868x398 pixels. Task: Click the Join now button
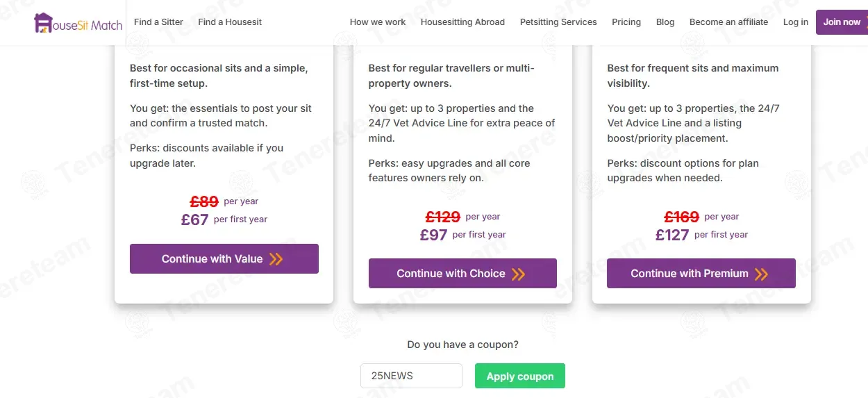tap(842, 22)
